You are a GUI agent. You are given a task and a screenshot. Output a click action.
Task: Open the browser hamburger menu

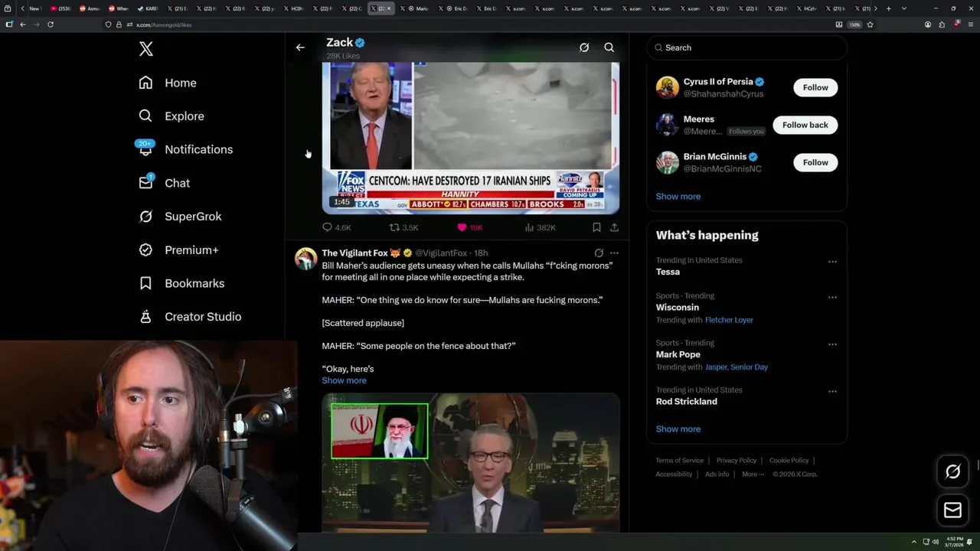[x=969, y=24]
